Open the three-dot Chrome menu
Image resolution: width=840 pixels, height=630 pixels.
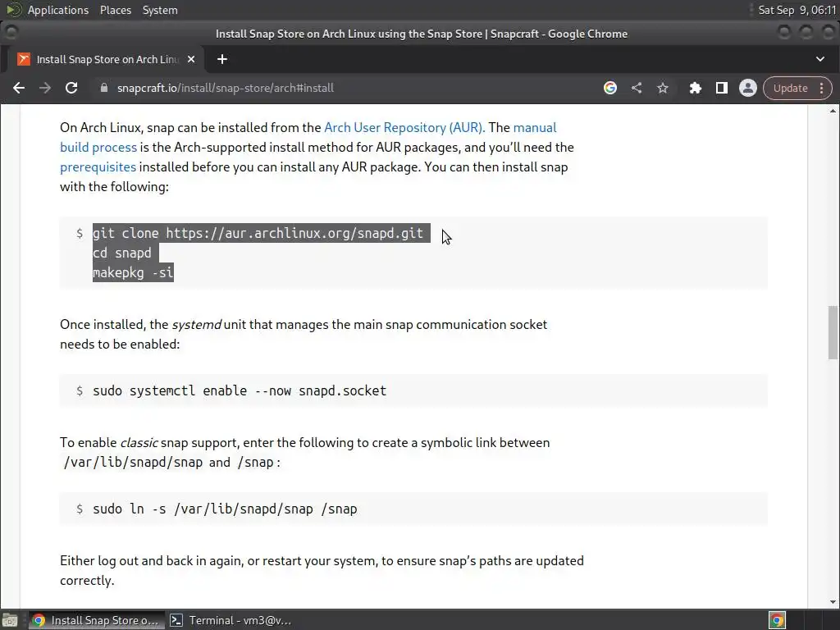tap(822, 88)
